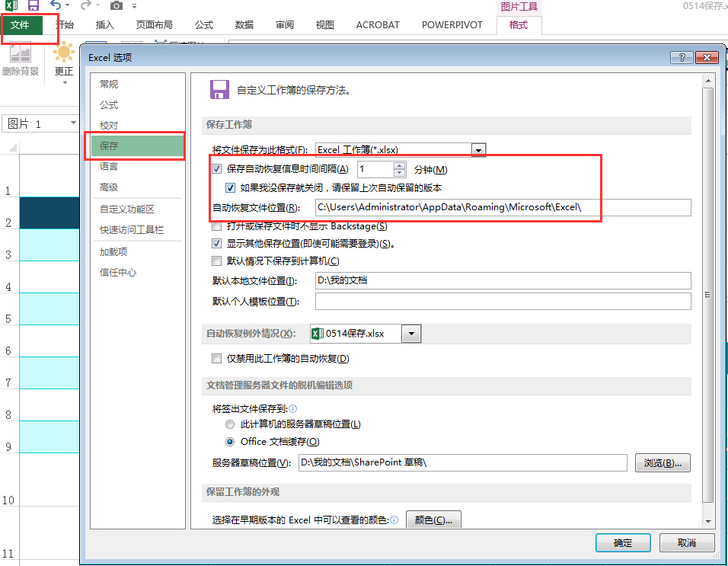Select 加载项 in options sidebar
Screen dimensions: 728x566
pyautogui.click(x=137, y=251)
